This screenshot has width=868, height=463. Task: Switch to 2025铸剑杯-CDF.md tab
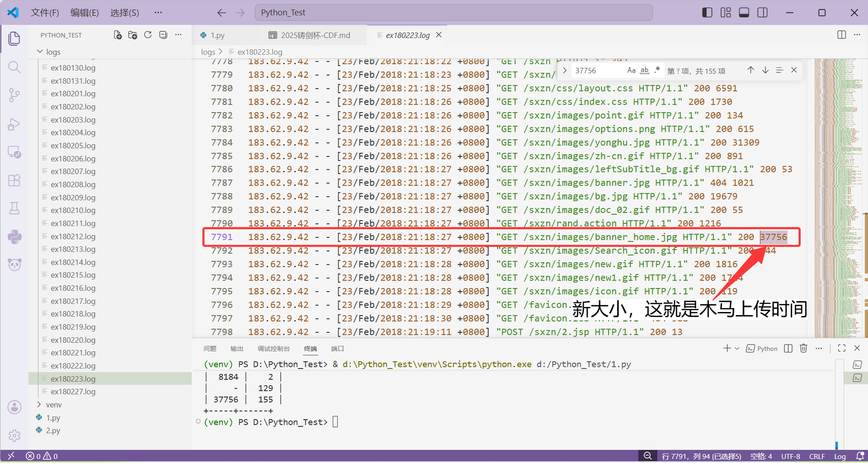pyautogui.click(x=315, y=35)
